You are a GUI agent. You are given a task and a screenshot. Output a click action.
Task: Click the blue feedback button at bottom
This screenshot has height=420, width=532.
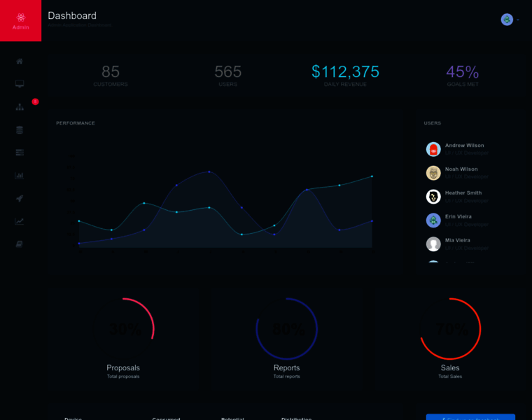[x=470, y=417]
